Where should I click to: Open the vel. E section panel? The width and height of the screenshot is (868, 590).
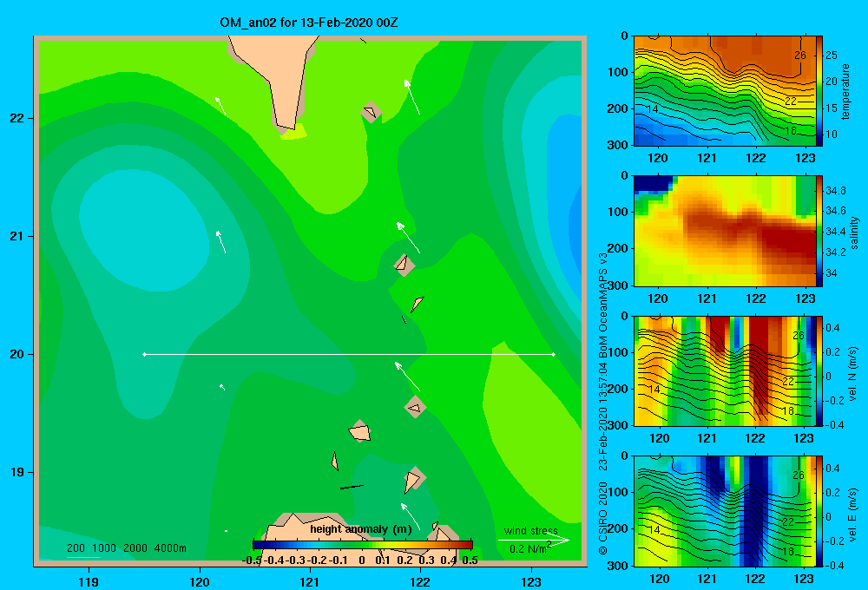pyautogui.click(x=725, y=511)
